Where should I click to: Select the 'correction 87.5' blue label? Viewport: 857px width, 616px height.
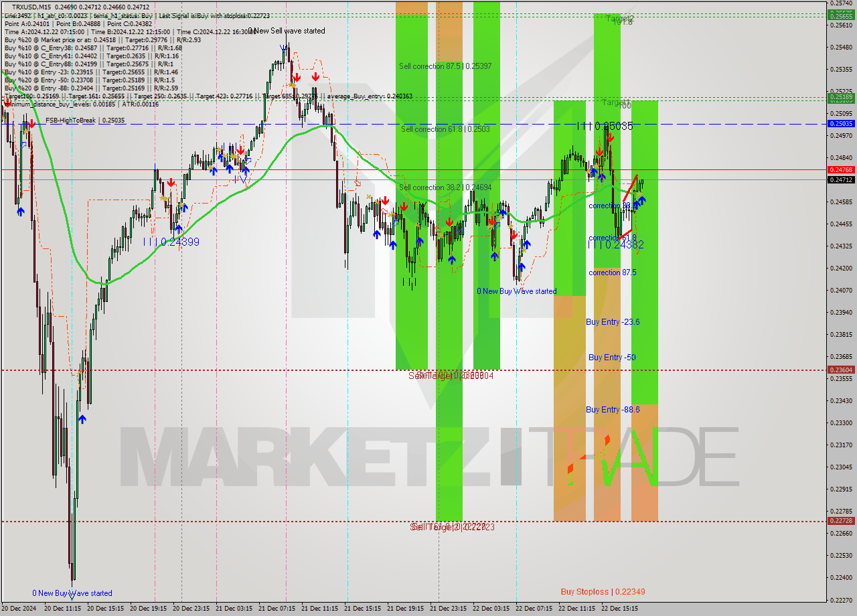613,273
